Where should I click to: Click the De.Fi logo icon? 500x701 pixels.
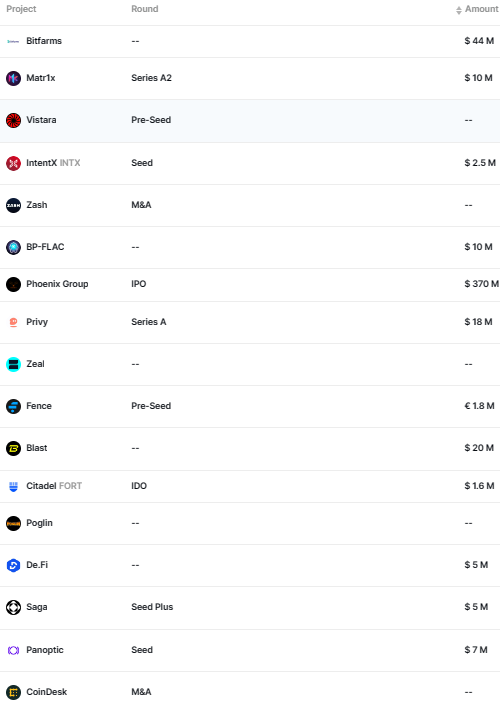13,566
